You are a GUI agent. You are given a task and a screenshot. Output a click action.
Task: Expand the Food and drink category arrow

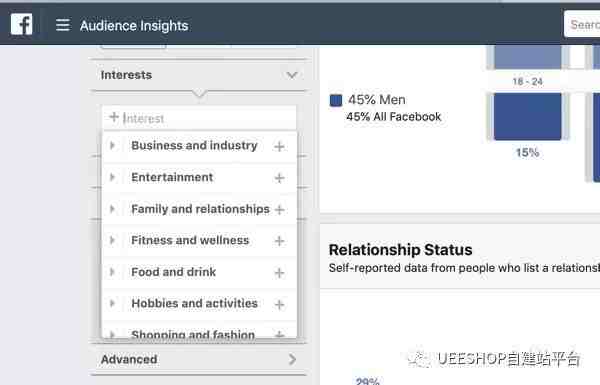coord(112,272)
